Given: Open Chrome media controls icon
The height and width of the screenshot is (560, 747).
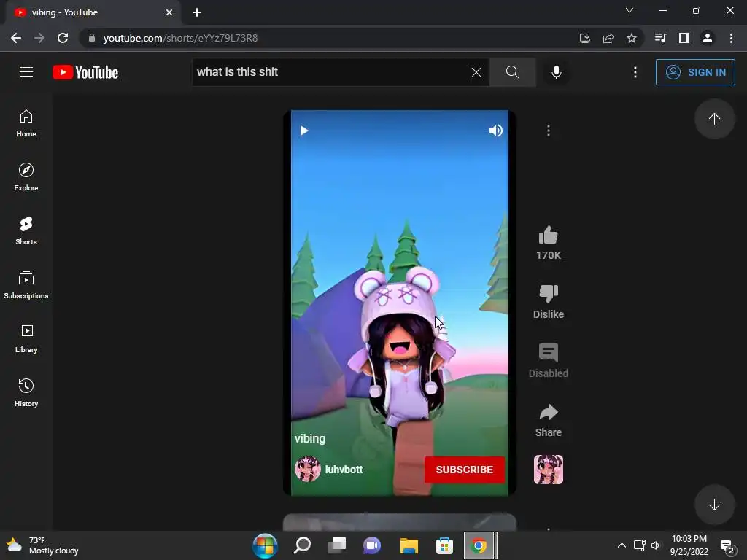Looking at the screenshot, I should click(x=660, y=38).
